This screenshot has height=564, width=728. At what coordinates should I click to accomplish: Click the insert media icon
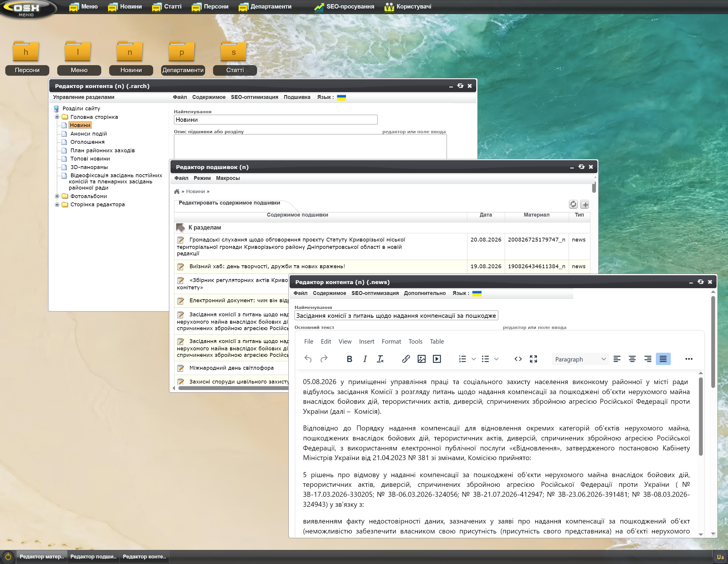coord(437,359)
